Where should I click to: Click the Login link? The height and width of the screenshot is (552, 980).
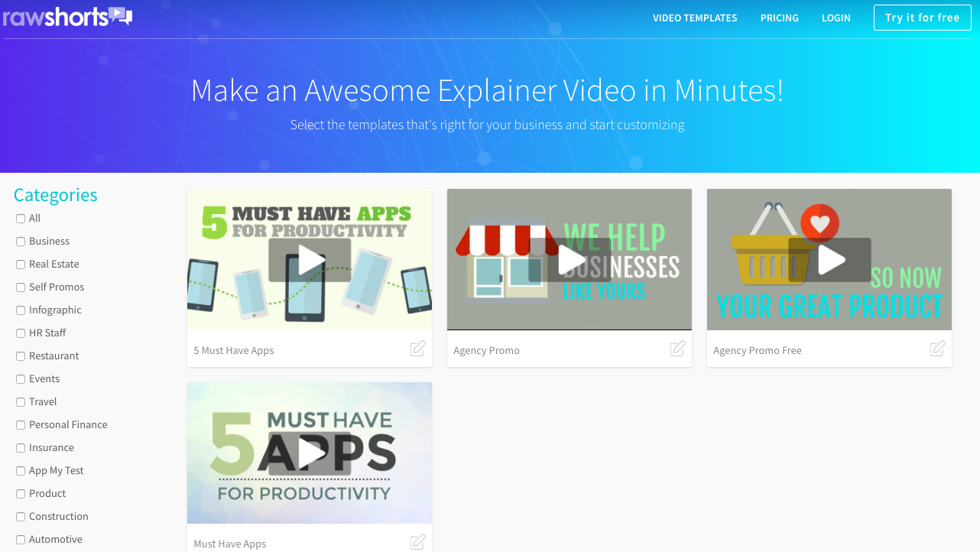tap(836, 18)
